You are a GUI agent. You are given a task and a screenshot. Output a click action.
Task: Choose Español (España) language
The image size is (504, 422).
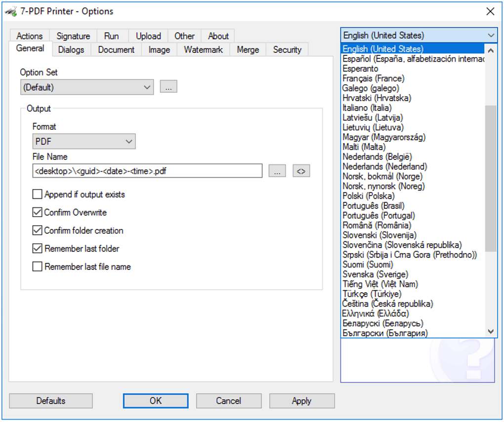pyautogui.click(x=413, y=59)
